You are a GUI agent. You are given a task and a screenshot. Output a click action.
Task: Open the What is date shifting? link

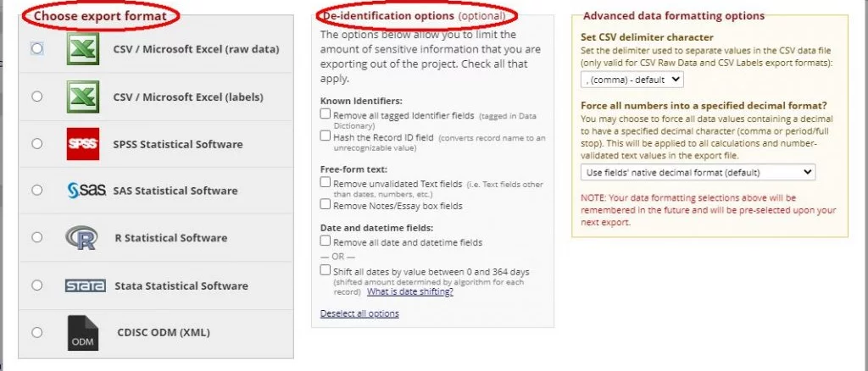409,292
